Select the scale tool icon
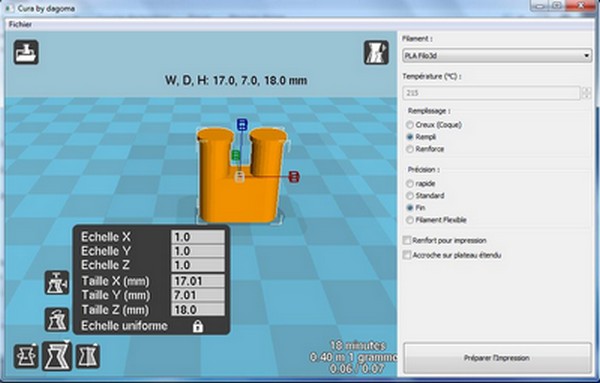This screenshot has height=383, width=600. click(57, 356)
